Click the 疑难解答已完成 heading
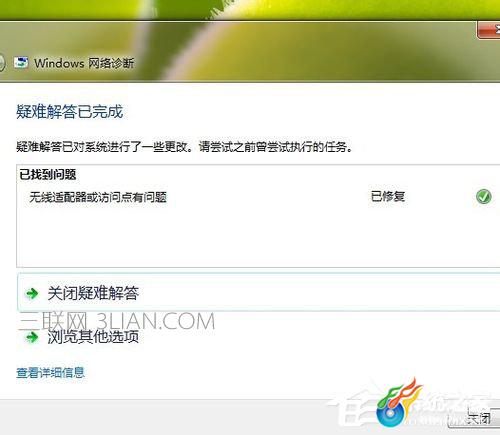 tap(70, 111)
